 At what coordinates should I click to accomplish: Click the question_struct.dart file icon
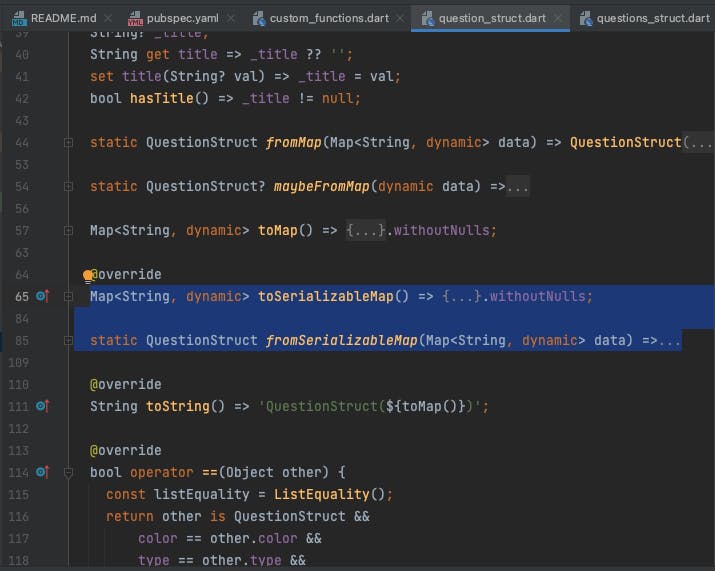[x=427, y=18]
